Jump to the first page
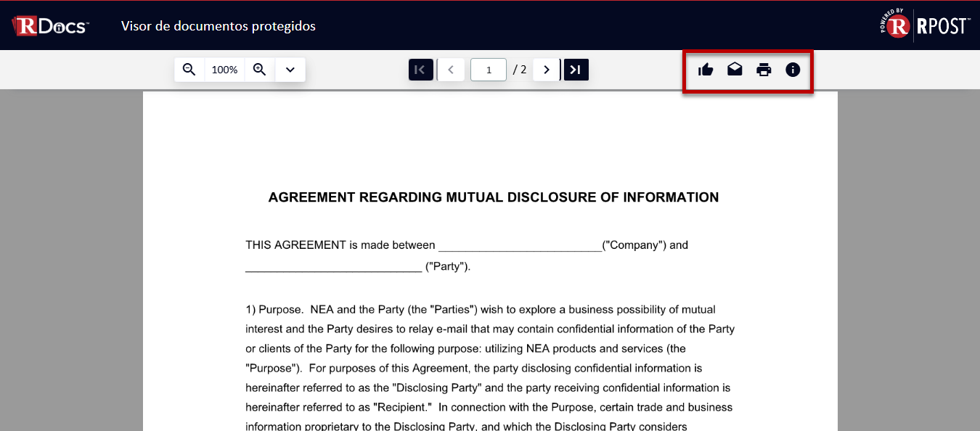Viewport: 980px width, 431px height. pyautogui.click(x=420, y=70)
